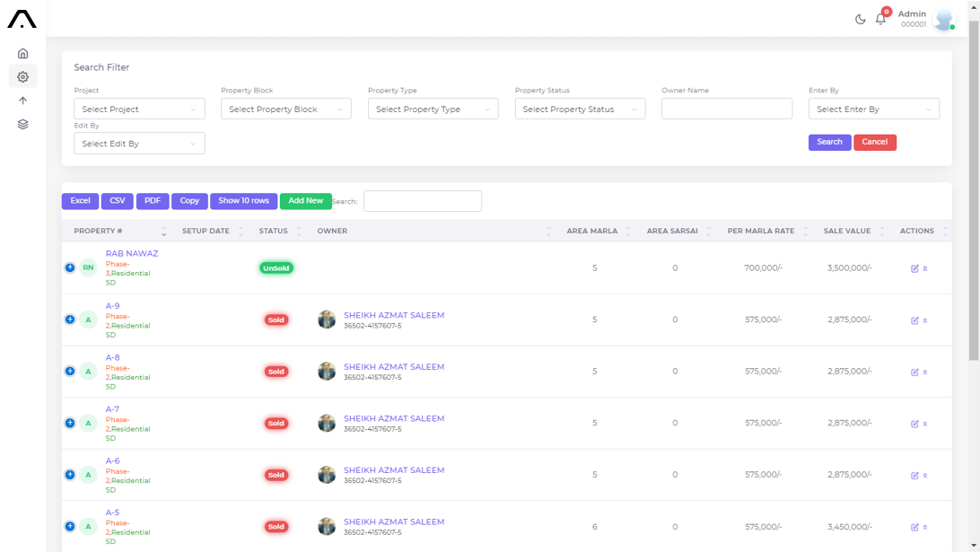Image resolution: width=980 pixels, height=552 pixels.
Task: Click the double chevron icon for property A-9
Action: click(x=925, y=320)
